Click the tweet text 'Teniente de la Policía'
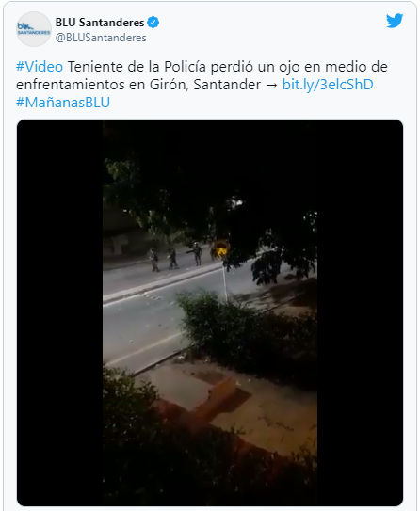The image size is (420, 511). pyautogui.click(x=137, y=67)
